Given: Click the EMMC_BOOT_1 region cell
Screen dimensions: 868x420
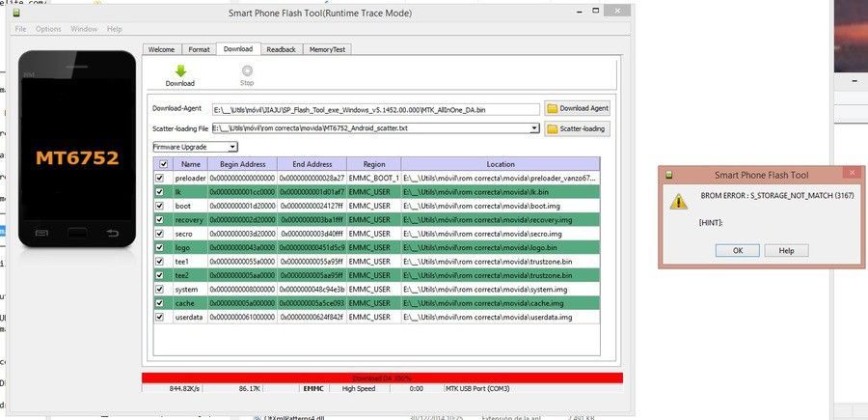Looking at the screenshot, I should click(374, 179).
